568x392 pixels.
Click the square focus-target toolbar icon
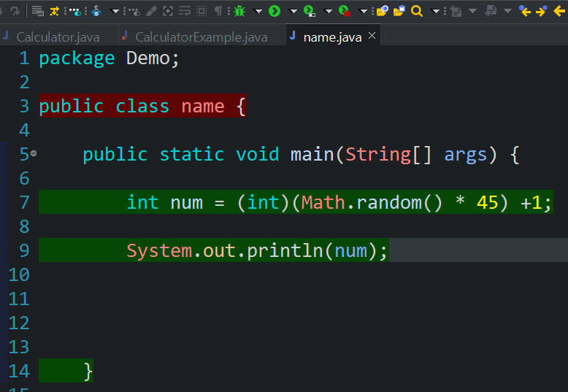click(x=168, y=11)
